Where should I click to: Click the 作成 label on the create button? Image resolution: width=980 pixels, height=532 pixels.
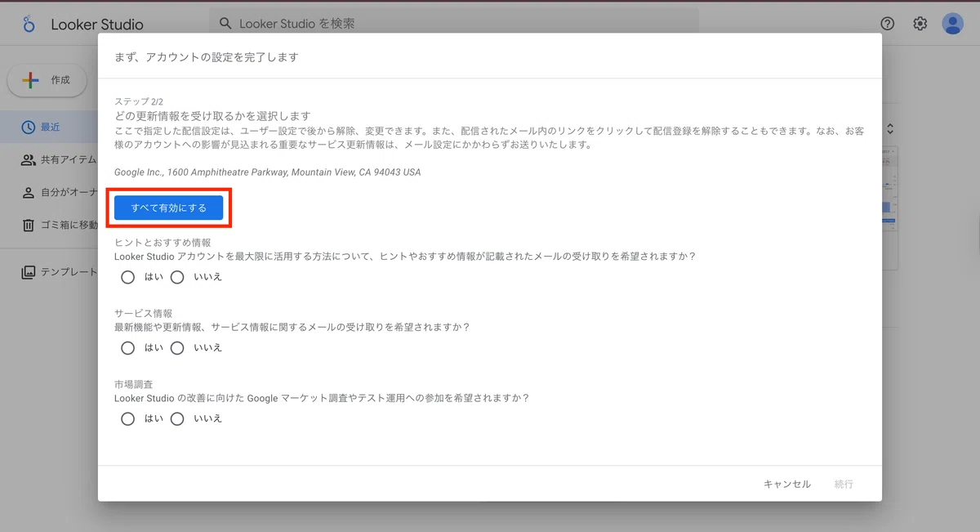coord(60,80)
